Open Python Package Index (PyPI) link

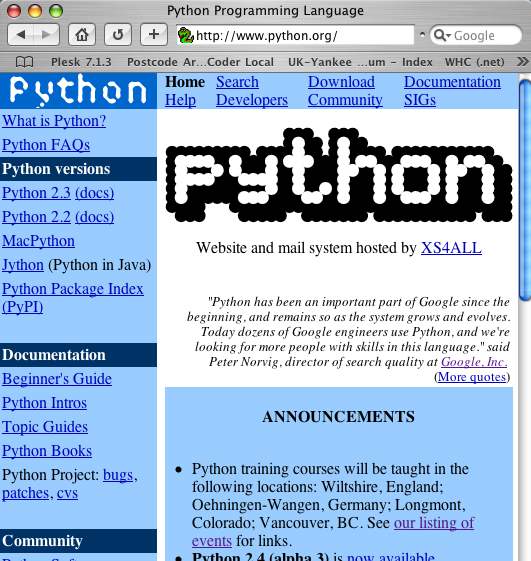tap(73, 298)
